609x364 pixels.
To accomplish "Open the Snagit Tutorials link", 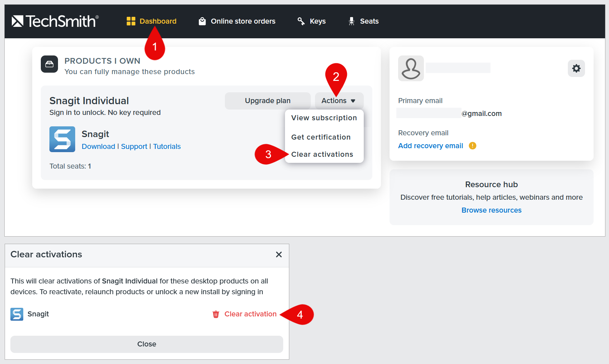I will [x=167, y=146].
